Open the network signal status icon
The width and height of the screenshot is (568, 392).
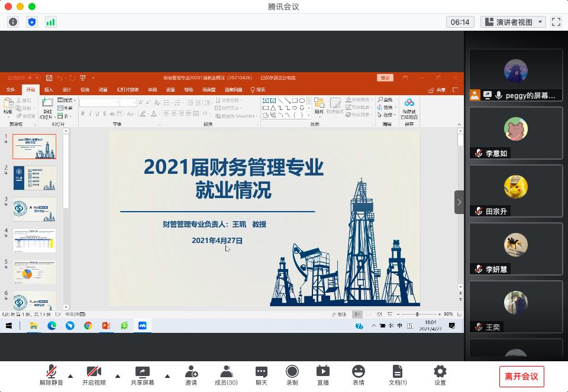pos(50,22)
